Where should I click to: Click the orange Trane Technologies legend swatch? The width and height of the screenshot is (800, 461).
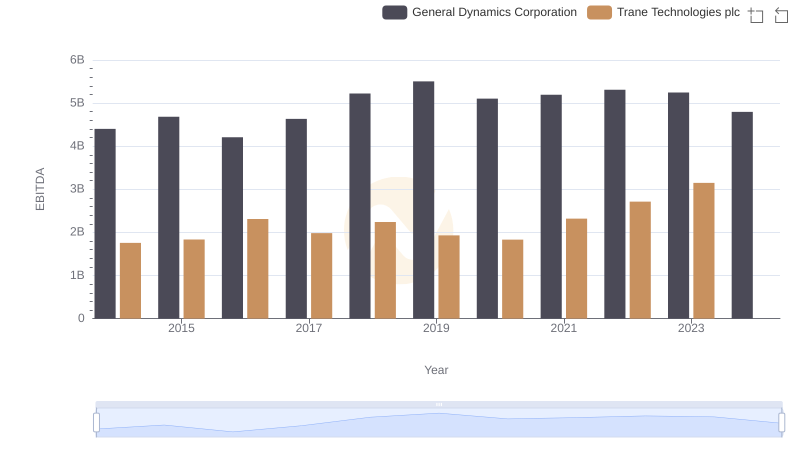(x=599, y=12)
